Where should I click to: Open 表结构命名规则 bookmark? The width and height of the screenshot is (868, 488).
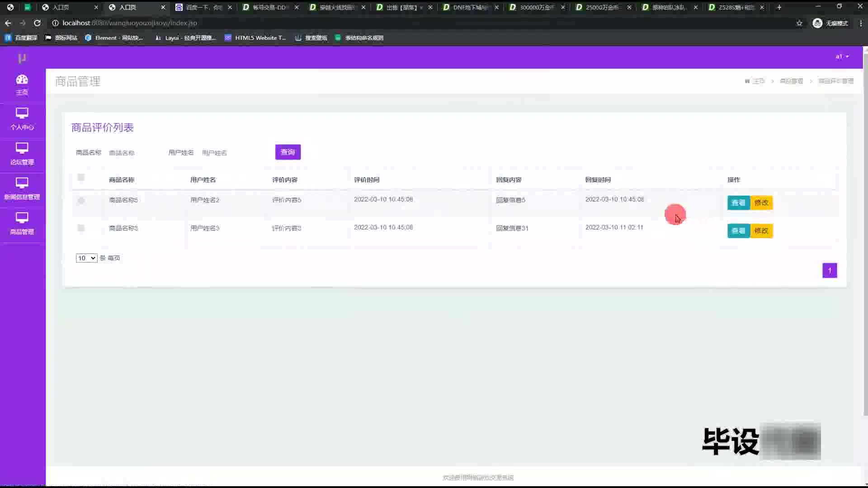click(x=359, y=38)
